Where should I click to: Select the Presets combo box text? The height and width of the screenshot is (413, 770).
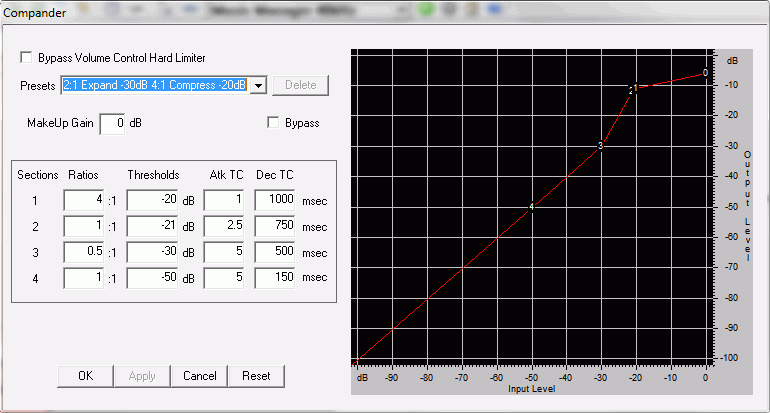click(x=155, y=85)
